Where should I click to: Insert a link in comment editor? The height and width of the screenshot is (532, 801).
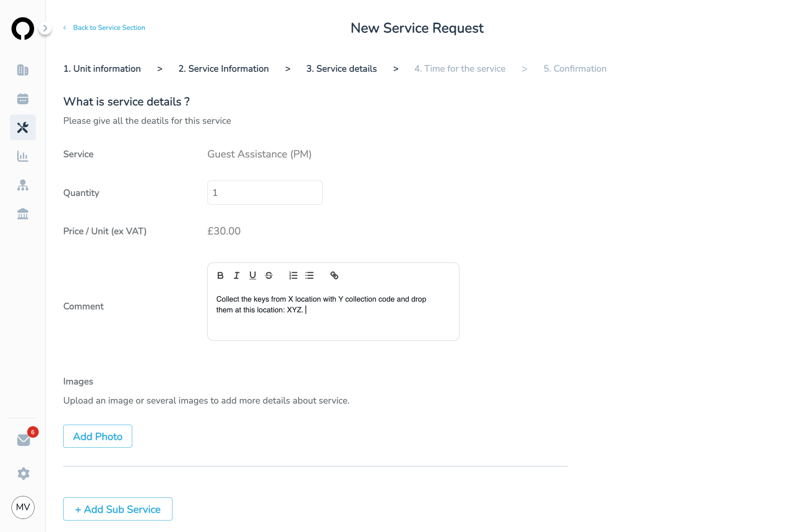tap(334, 275)
